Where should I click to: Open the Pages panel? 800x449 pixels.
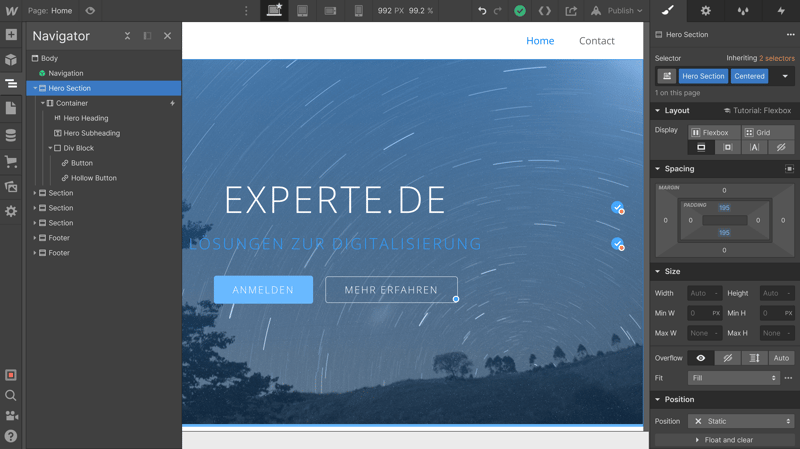[11, 108]
